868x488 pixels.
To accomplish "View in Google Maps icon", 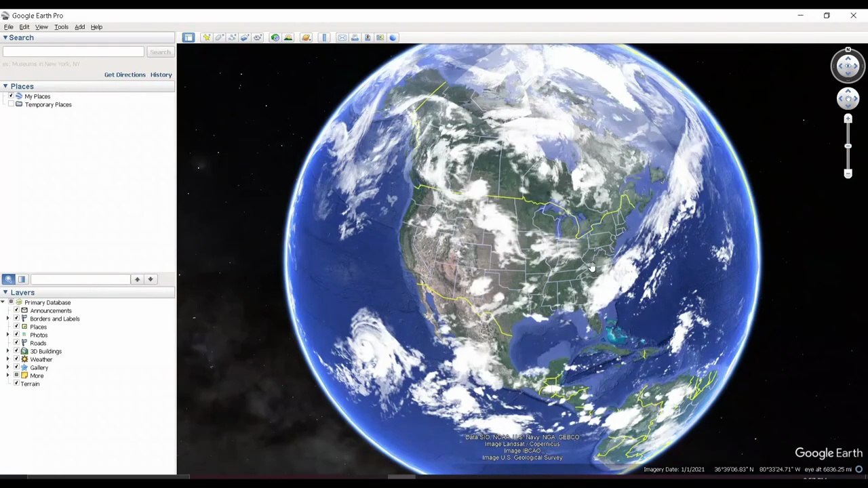I will (380, 37).
